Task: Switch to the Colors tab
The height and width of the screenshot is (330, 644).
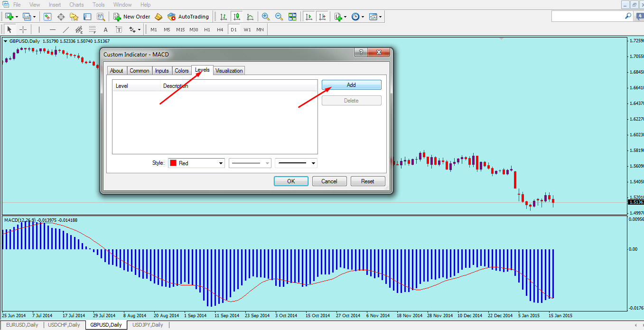Action: pos(182,71)
